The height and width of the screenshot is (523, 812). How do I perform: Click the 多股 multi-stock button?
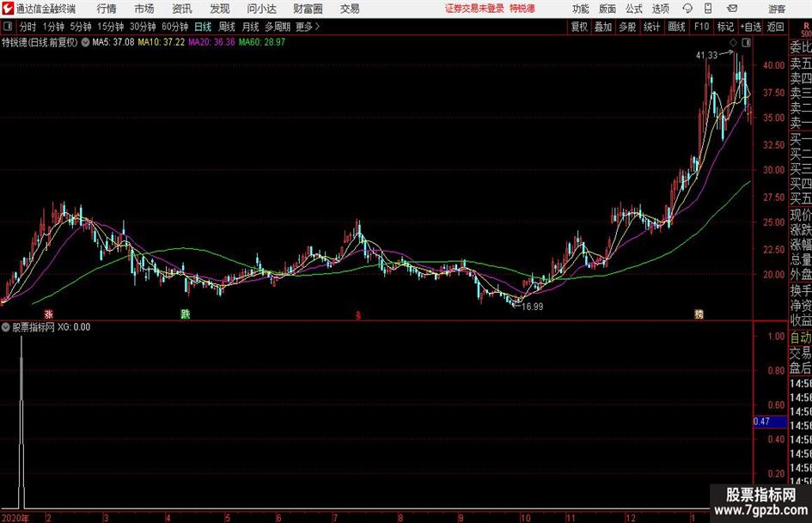[x=627, y=27]
